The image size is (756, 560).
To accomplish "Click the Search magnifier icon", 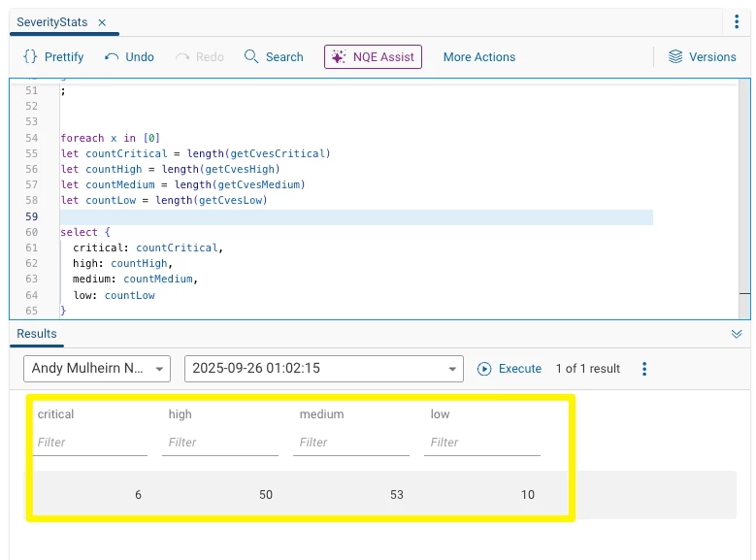I will [x=250, y=56].
